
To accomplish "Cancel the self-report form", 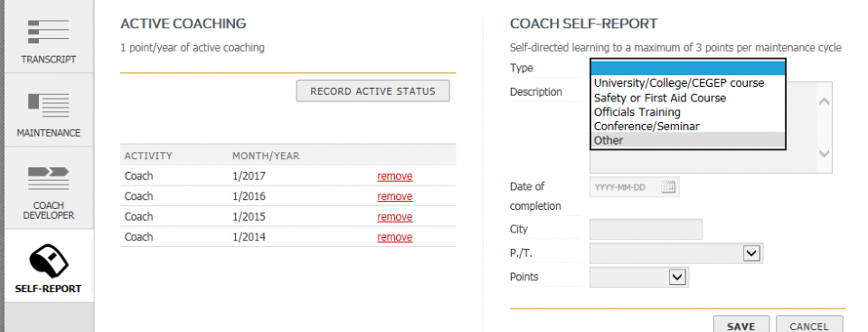I will tap(809, 327).
